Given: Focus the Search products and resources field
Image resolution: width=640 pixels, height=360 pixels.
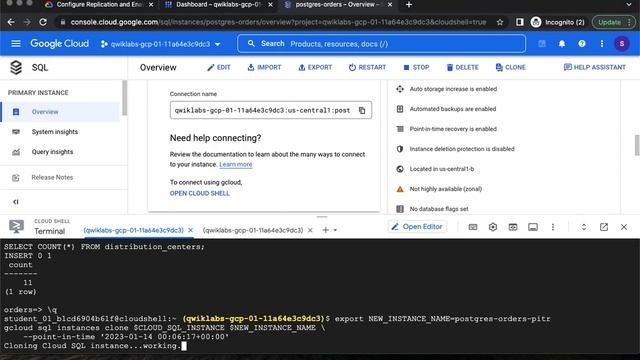Looking at the screenshot, I should (x=381, y=44).
